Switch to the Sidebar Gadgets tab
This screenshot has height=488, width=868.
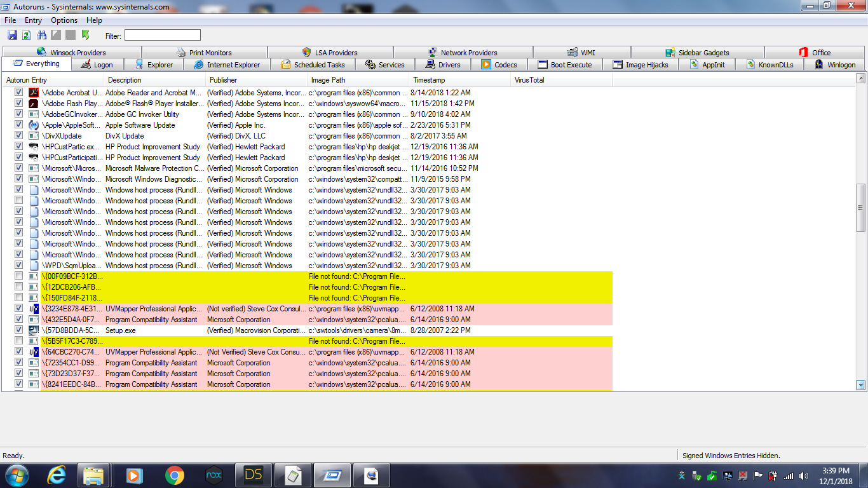(x=697, y=53)
